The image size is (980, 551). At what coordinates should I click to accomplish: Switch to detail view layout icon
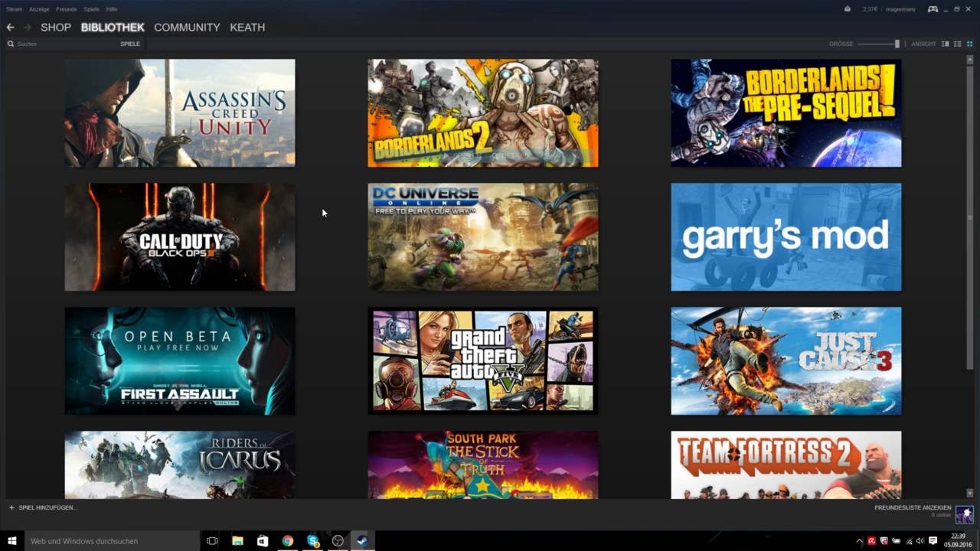[945, 44]
